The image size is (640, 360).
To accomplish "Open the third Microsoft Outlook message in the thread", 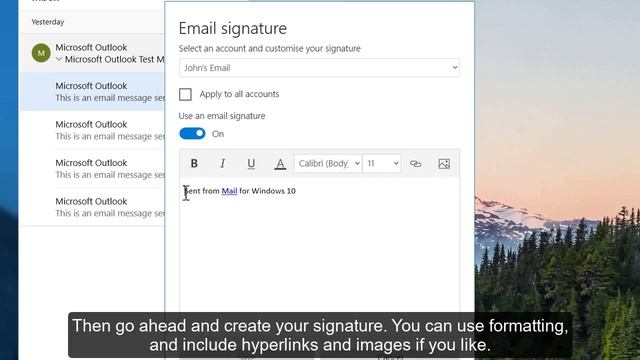I will pos(93,130).
